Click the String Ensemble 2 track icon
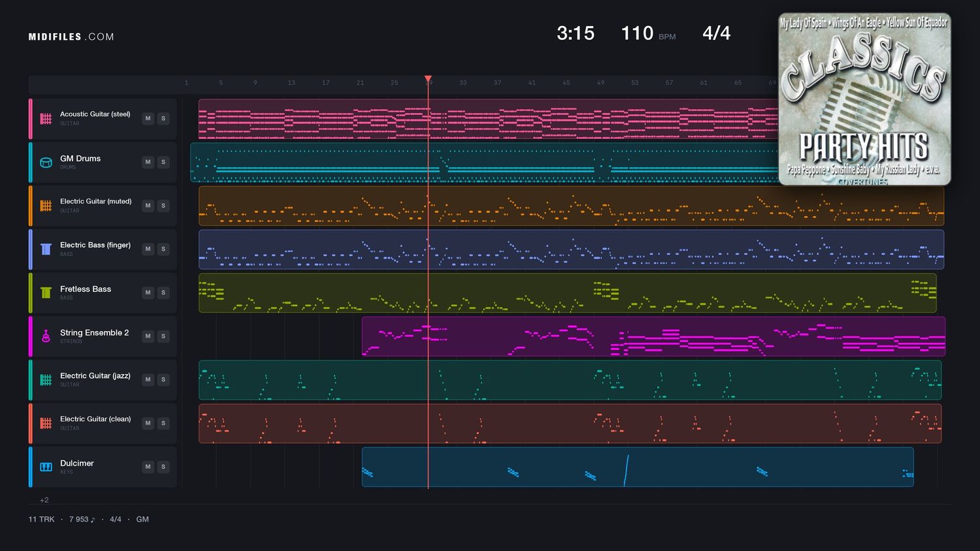The height and width of the screenshot is (551, 980). point(46,336)
